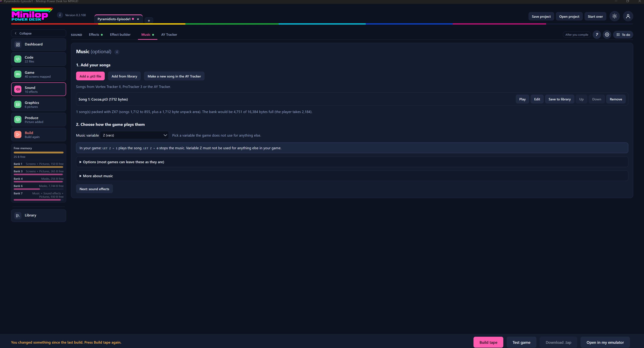Remove Song 1 from the list
The image size is (644, 348).
[616, 99]
